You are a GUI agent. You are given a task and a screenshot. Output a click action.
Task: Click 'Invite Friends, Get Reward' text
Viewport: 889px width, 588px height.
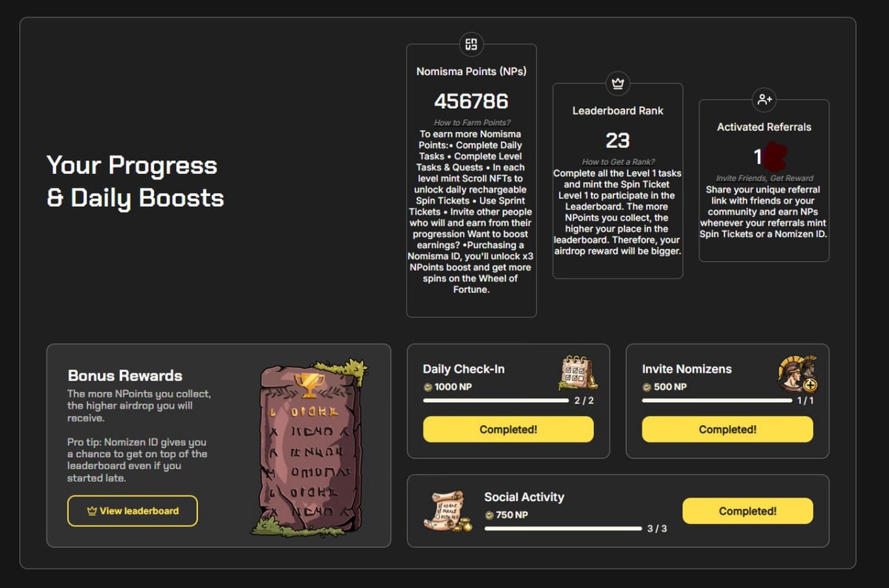tap(765, 178)
